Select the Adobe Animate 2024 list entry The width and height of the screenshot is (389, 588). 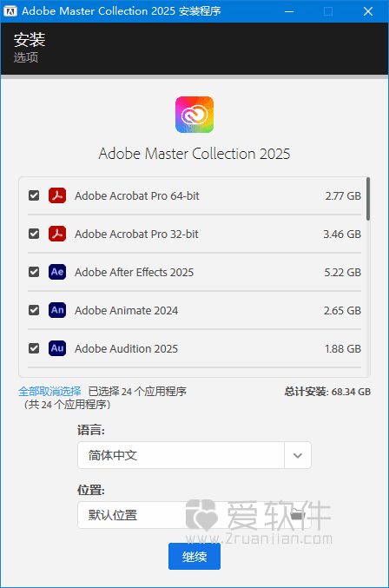pyautogui.click(x=194, y=310)
